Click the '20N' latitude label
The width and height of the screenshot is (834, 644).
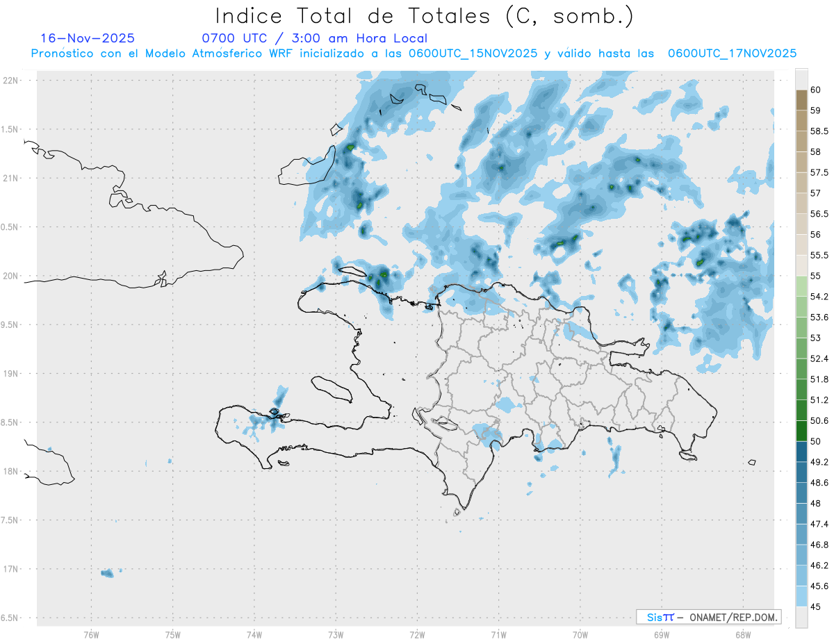pyautogui.click(x=12, y=276)
